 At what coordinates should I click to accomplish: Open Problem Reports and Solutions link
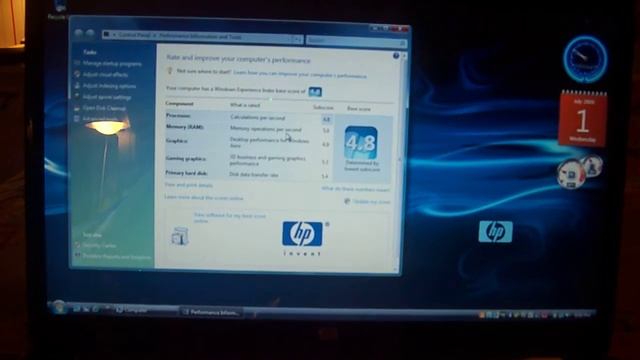117,257
